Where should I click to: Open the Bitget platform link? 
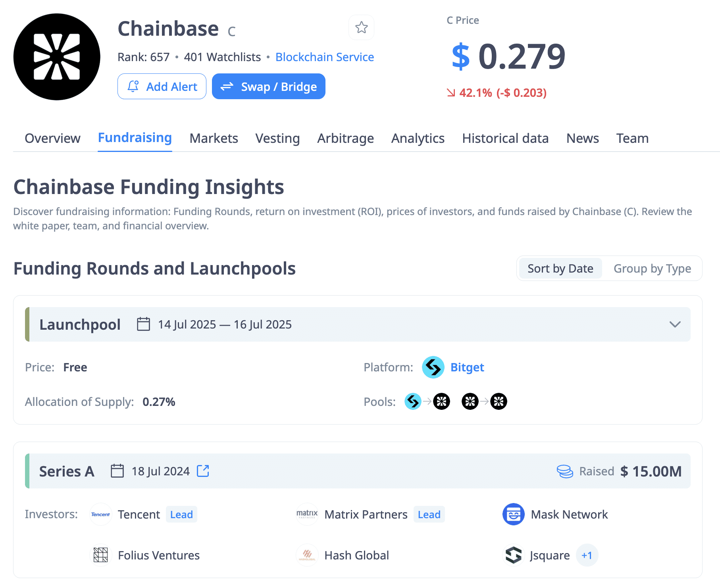pyautogui.click(x=467, y=367)
